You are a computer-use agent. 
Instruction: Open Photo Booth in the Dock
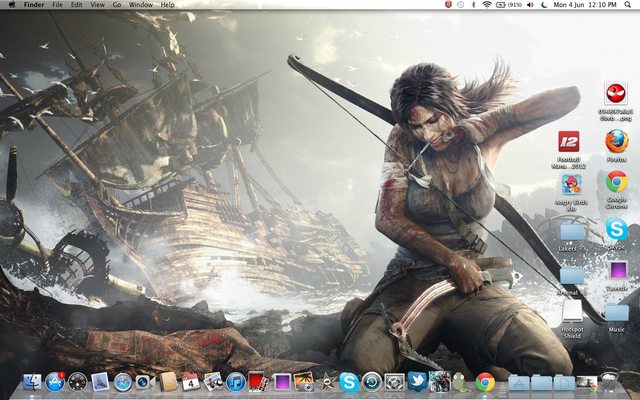click(258, 382)
